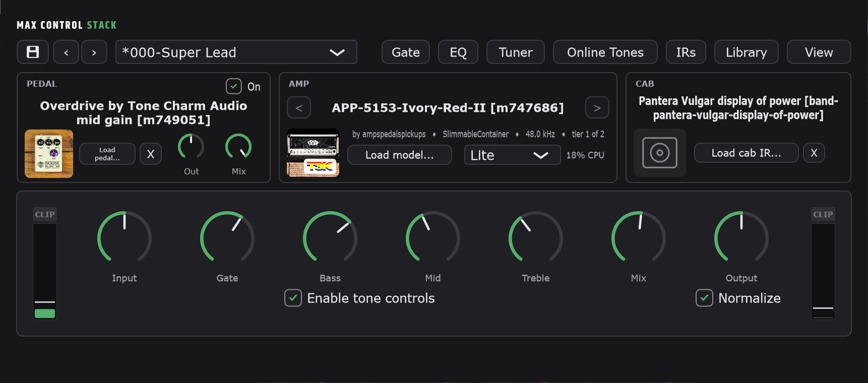Viewport: 868px width, 383px height.
Task: Click the output CLIP indicator
Action: 823,214
